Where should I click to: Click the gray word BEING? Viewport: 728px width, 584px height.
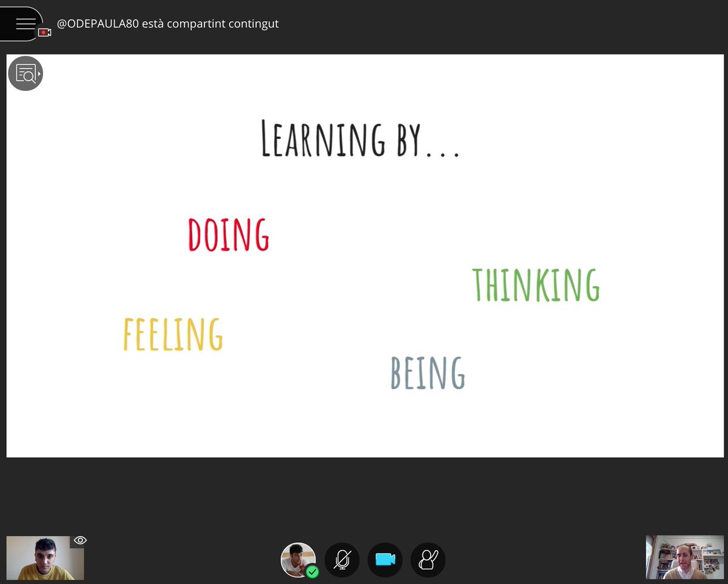point(428,373)
